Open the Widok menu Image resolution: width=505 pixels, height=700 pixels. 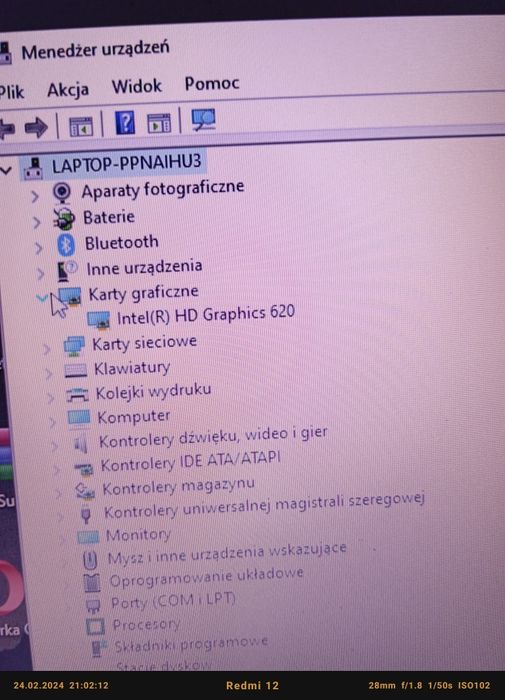pos(137,86)
